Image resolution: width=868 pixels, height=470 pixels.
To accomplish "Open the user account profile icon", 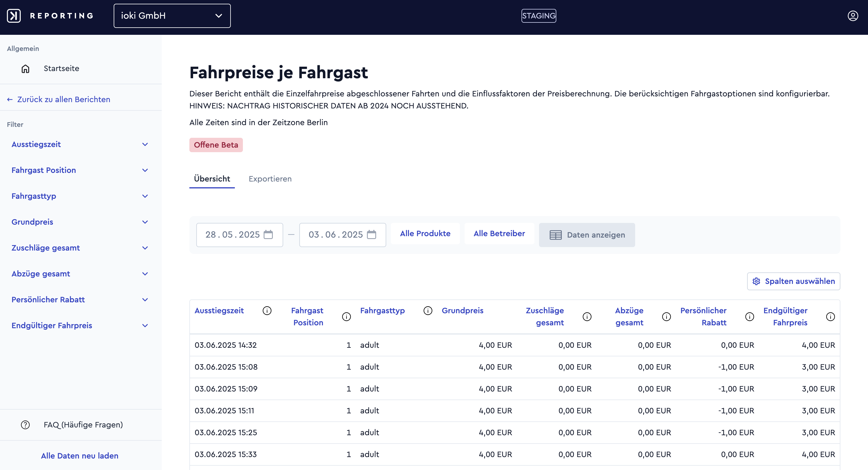I will pyautogui.click(x=853, y=16).
